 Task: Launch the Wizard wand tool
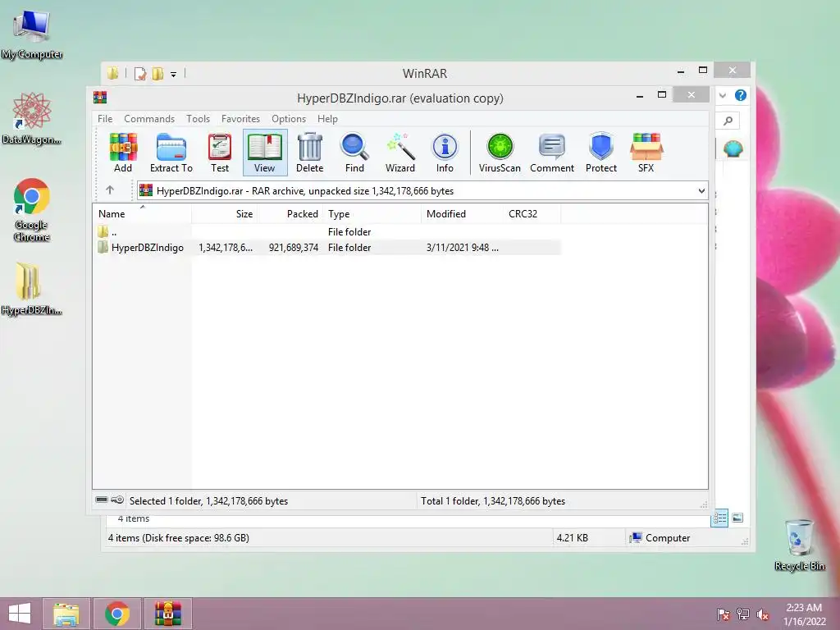point(400,153)
